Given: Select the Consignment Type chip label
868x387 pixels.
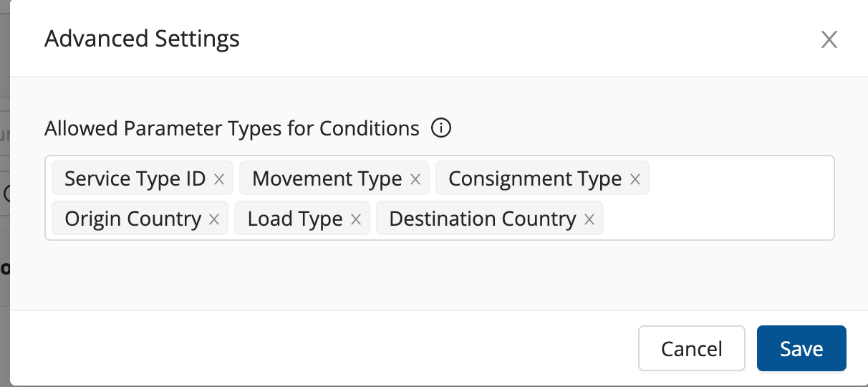Looking at the screenshot, I should [534, 178].
